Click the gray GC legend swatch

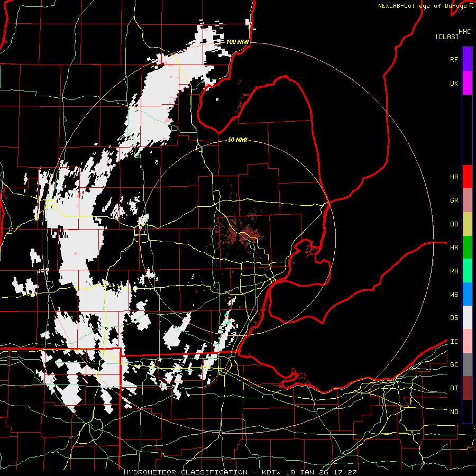(x=467, y=364)
